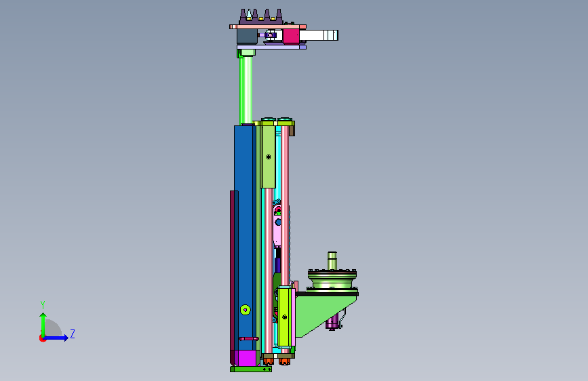Select the yellow-green round bolt on the blue column
This screenshot has width=588, height=381.
click(246, 310)
